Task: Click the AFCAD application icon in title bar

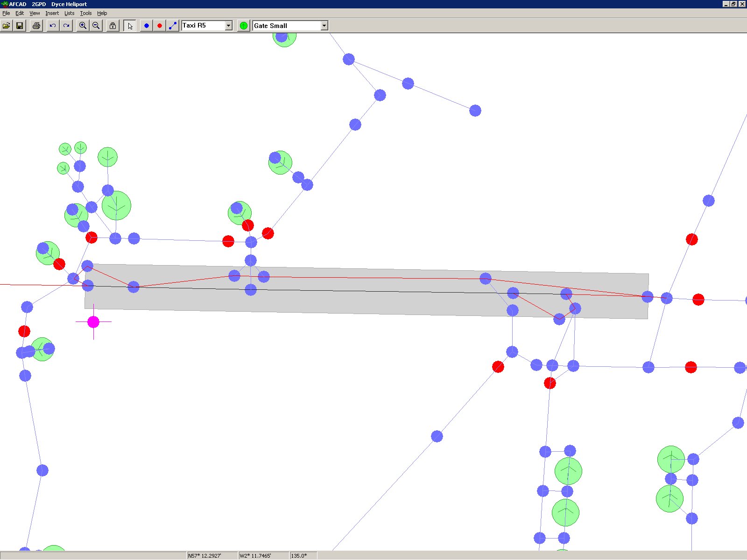Action: [x=5, y=4]
